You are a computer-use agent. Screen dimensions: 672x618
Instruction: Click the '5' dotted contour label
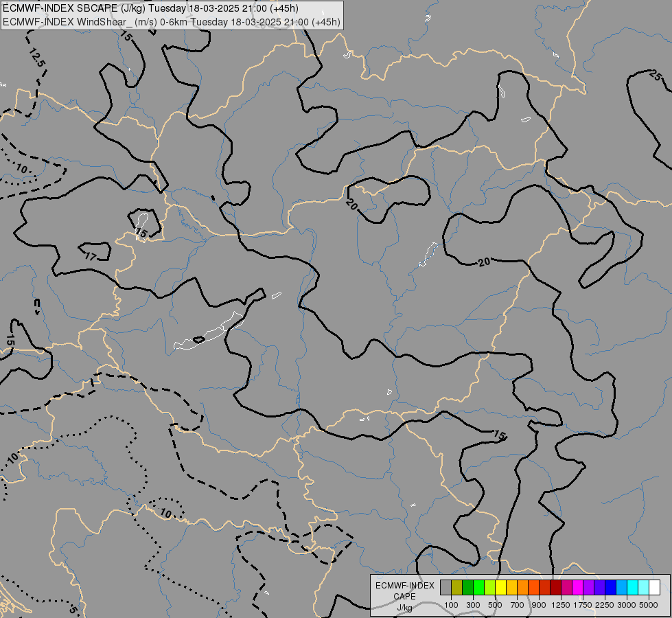point(73,609)
